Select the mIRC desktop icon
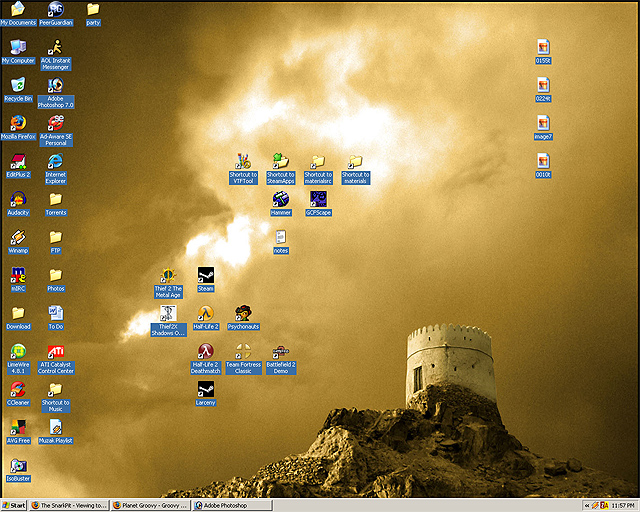The image size is (640, 512). [x=18, y=275]
